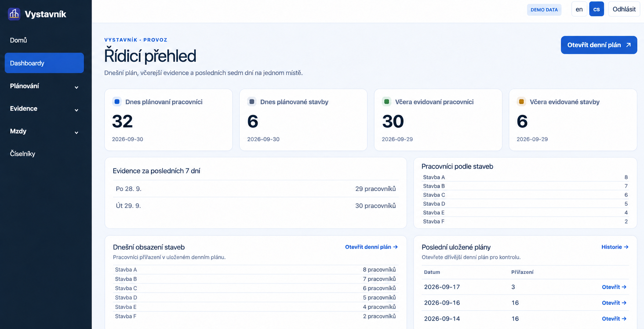Click the number 30 on yesterday workers card
This screenshot has height=329, width=644.
click(x=393, y=122)
